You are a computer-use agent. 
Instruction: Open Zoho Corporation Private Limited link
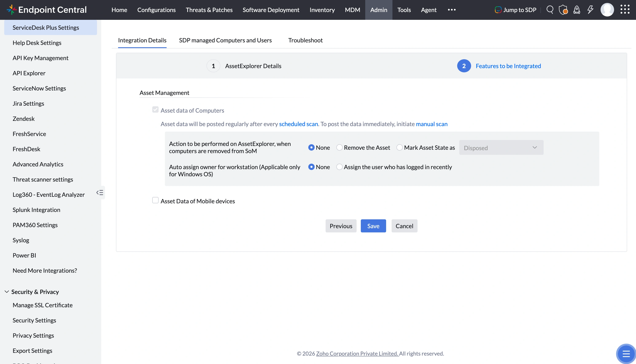coord(357,353)
